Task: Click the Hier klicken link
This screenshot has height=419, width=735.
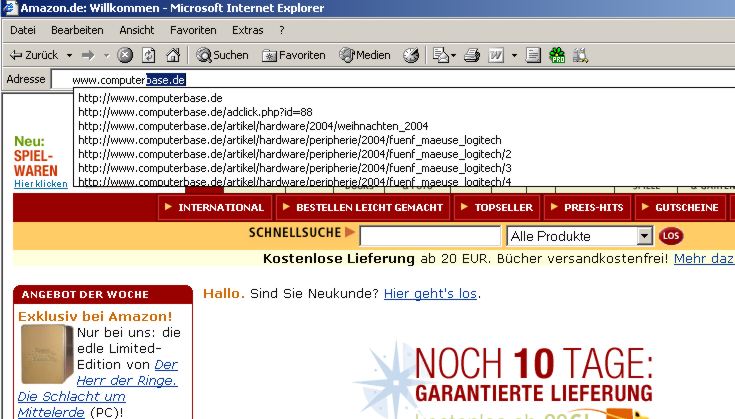Action: pyautogui.click(x=41, y=184)
